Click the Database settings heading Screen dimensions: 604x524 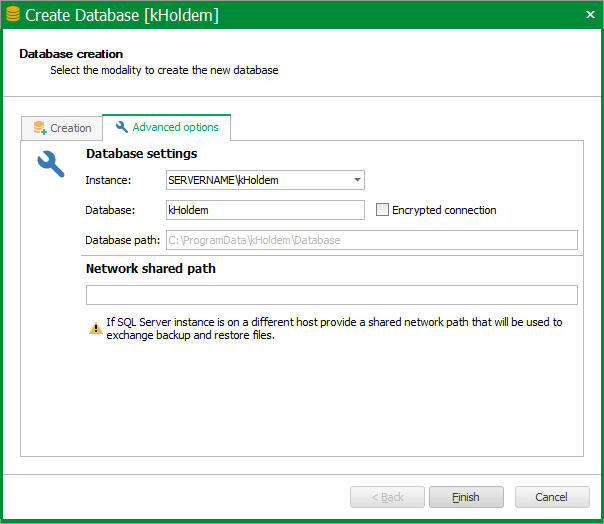[x=141, y=154]
